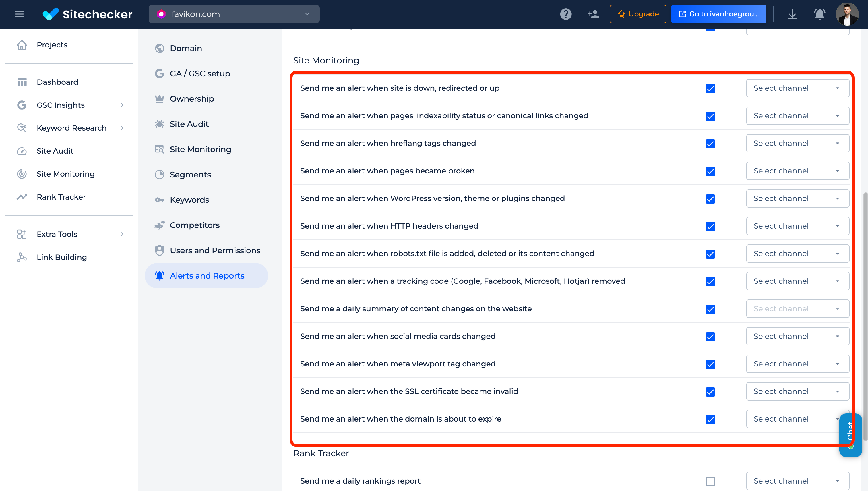The image size is (868, 491).
Task: Open the GSC Insights section
Action: pos(60,105)
